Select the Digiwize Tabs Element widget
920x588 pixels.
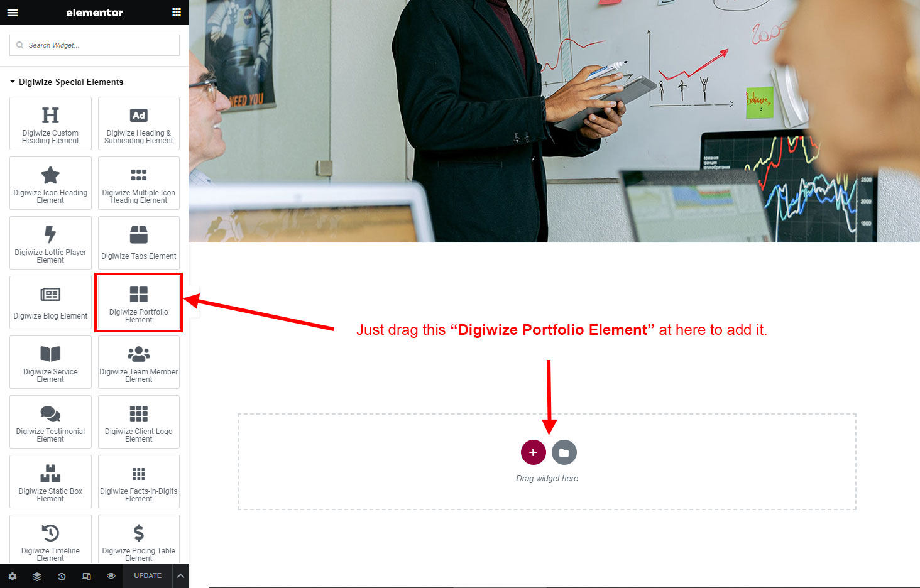coord(139,243)
